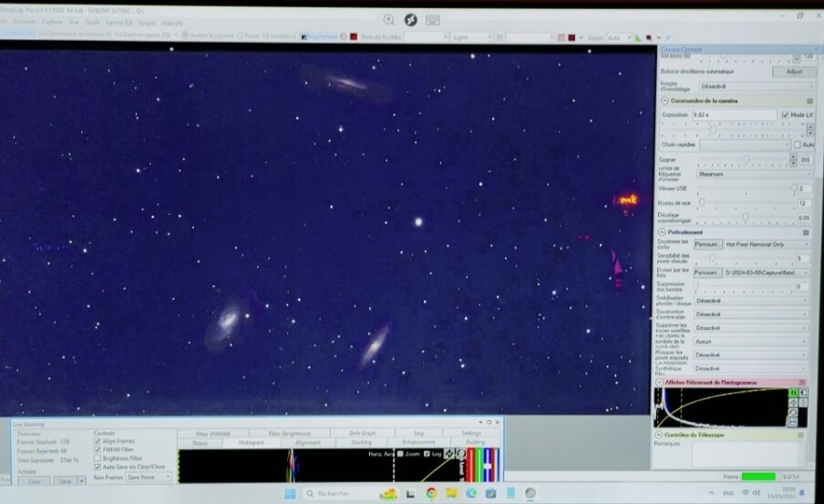Viewport: 824px width, 504px height.
Task: Click the save icon below the mini histogram buttons
Action: click(x=793, y=422)
